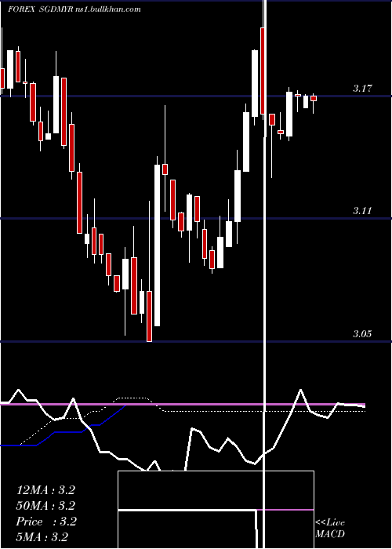Click the '<<Live MACD' label
This screenshot has height=549, width=392.
coord(330,528)
